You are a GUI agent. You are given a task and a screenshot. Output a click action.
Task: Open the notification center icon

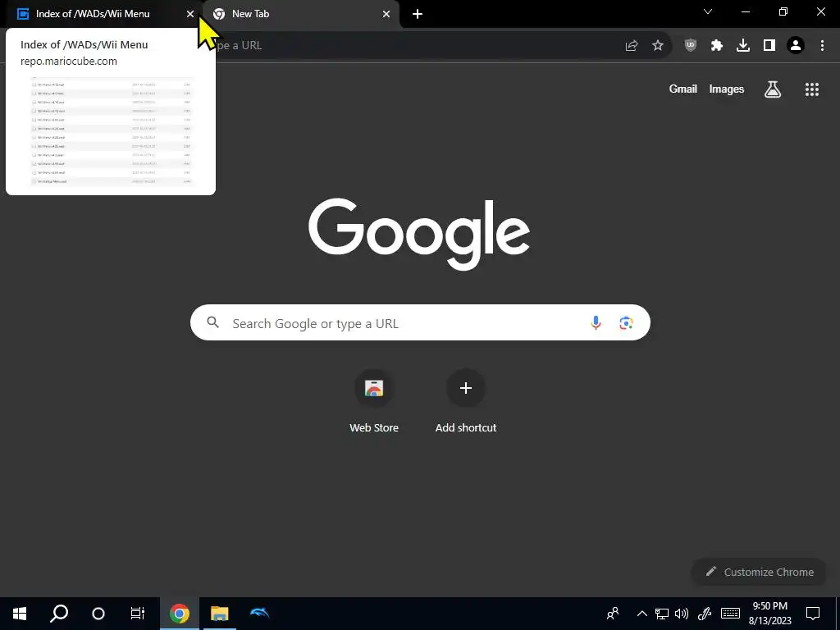[813, 614]
